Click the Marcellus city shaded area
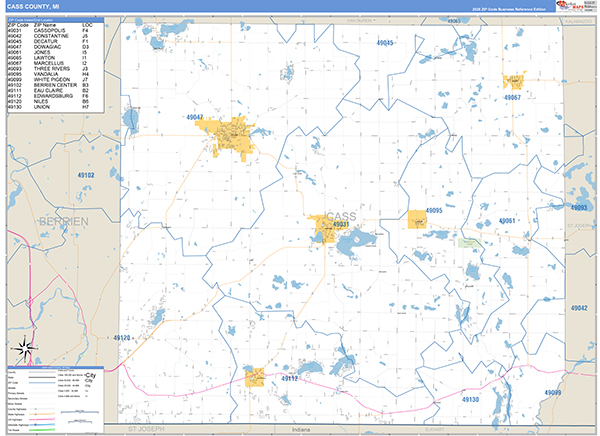 point(514,81)
